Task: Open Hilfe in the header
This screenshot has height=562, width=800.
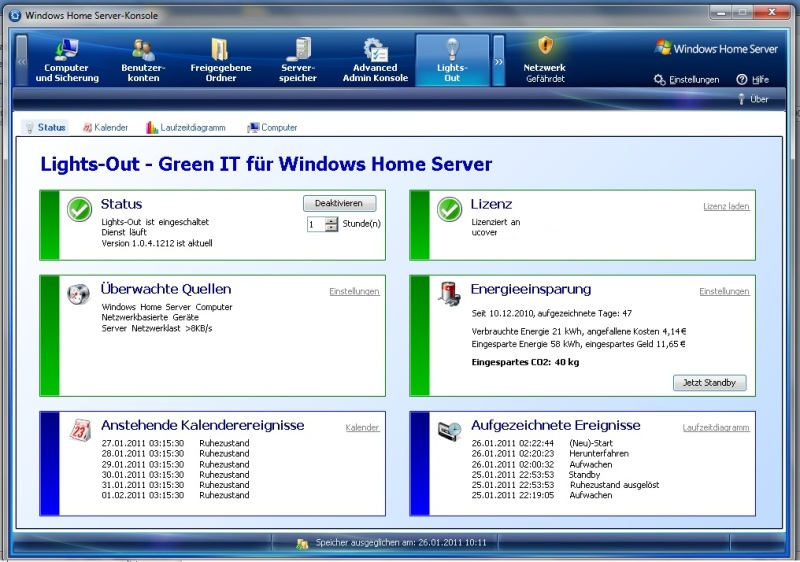Action: (753, 80)
